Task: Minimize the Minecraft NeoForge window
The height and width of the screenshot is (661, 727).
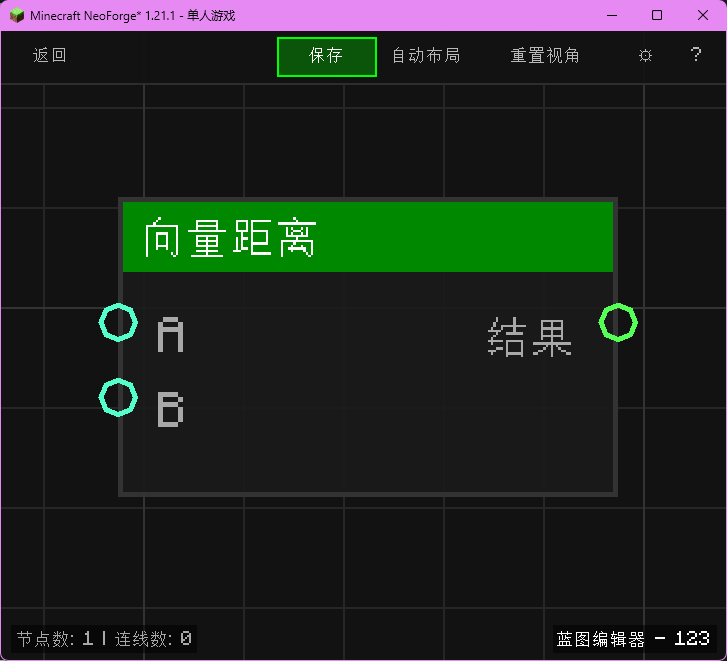Action: coord(611,15)
